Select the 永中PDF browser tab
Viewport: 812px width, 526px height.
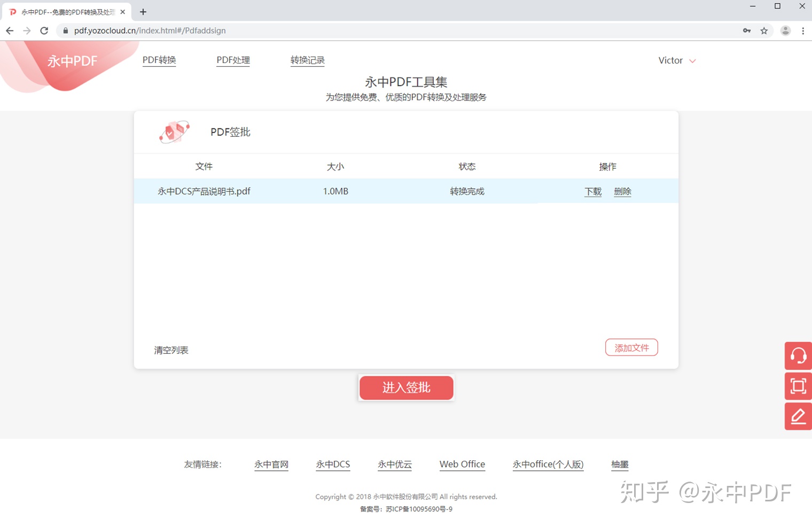pyautogui.click(x=66, y=12)
